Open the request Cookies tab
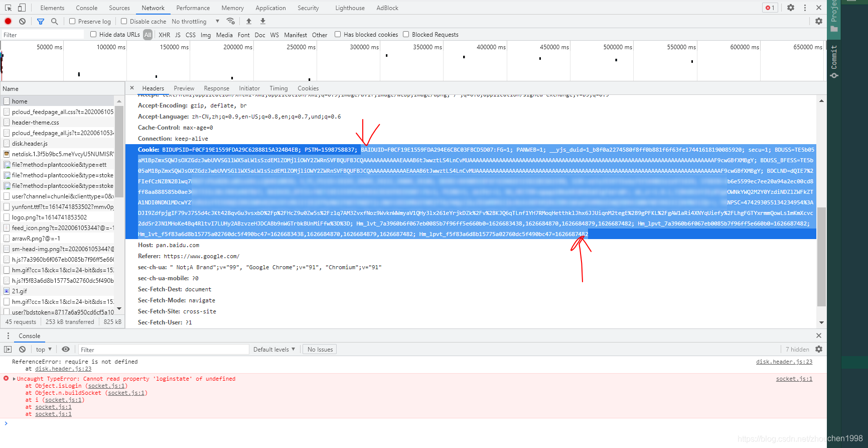This screenshot has width=868, height=448. [x=308, y=88]
